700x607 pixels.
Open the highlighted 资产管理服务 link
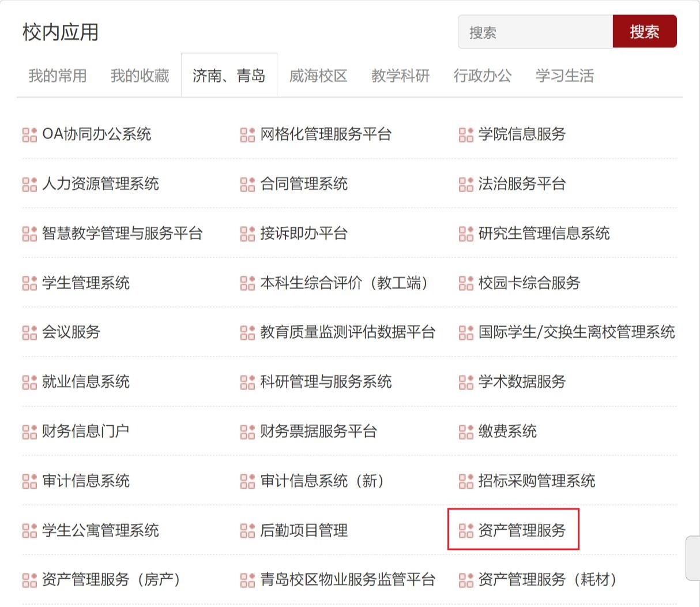click(513, 530)
